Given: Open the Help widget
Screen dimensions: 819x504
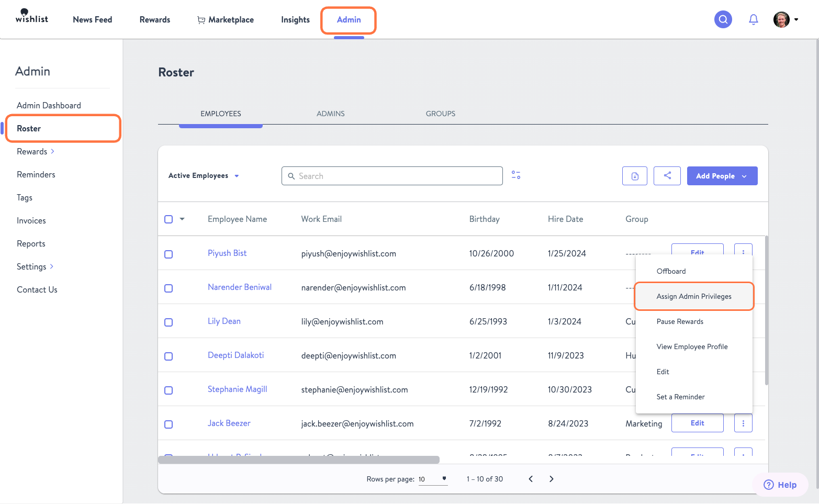Looking at the screenshot, I should [x=780, y=484].
